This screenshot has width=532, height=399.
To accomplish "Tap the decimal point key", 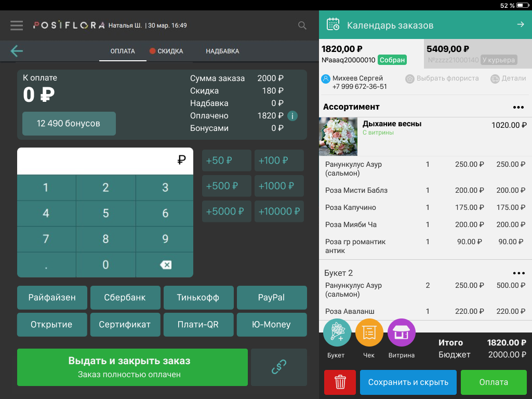I will [x=46, y=264].
